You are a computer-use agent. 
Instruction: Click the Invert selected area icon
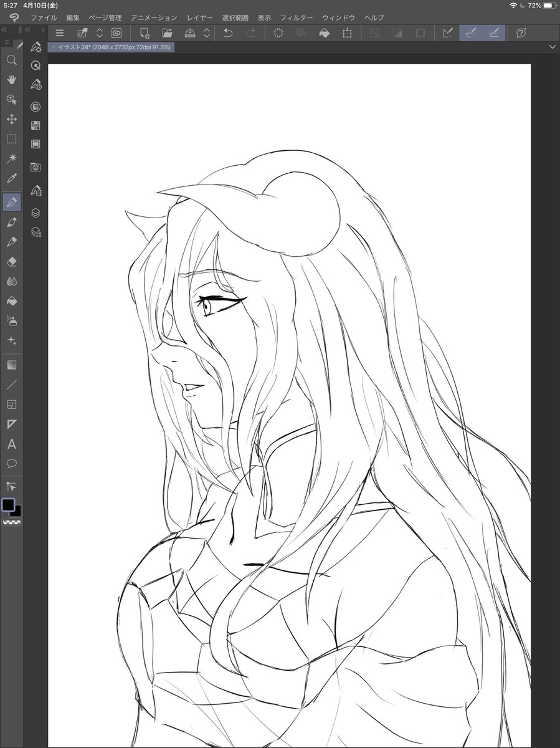398,33
